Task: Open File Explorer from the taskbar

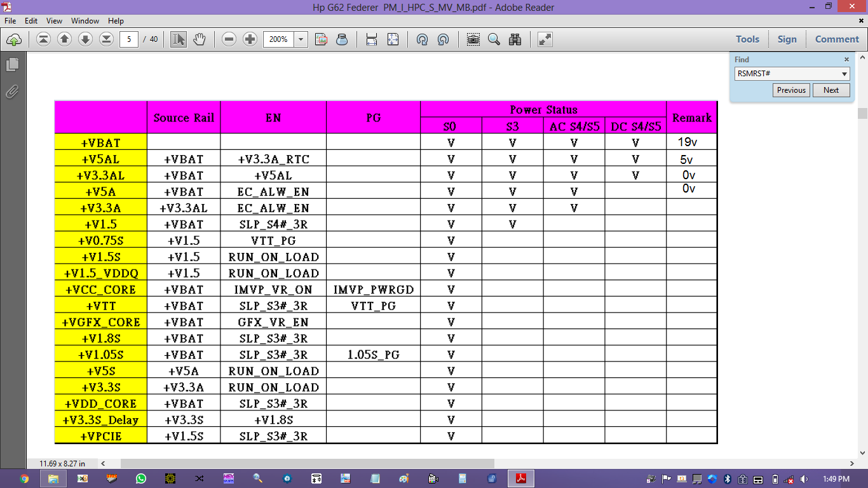Action: point(53,478)
